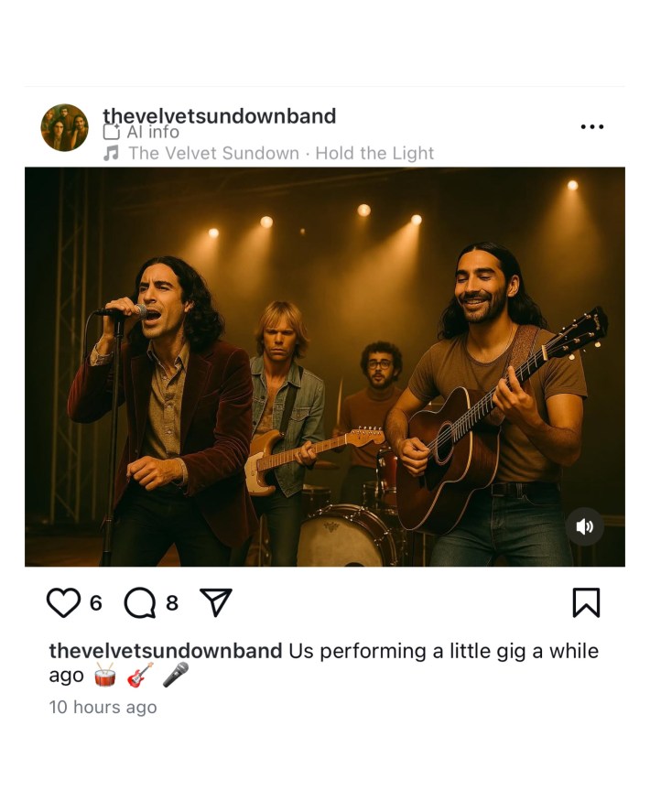The image size is (650, 812).
Task: Save post with the bookmark icon
Action: (x=586, y=602)
